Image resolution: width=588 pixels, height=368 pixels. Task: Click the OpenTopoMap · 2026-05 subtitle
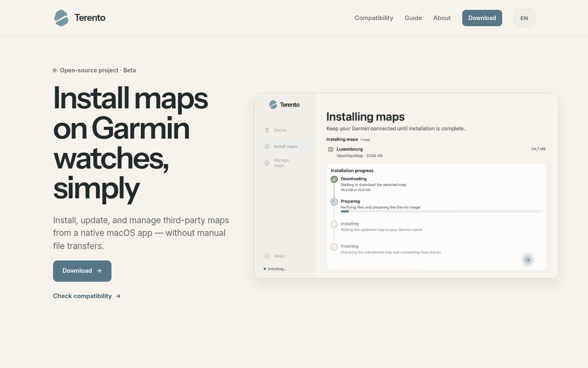[x=359, y=156]
